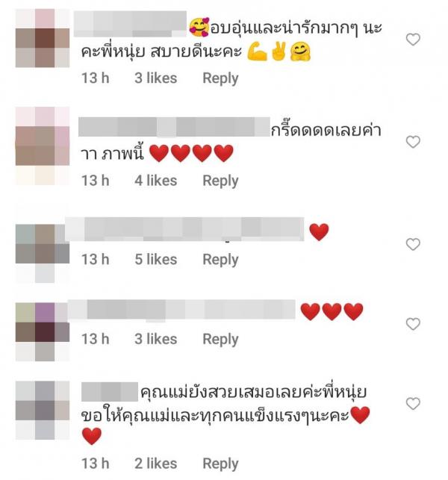Viewport: 448px width, 480px height.
Task: Open fourth commenter's purple avatar
Action: [43, 332]
